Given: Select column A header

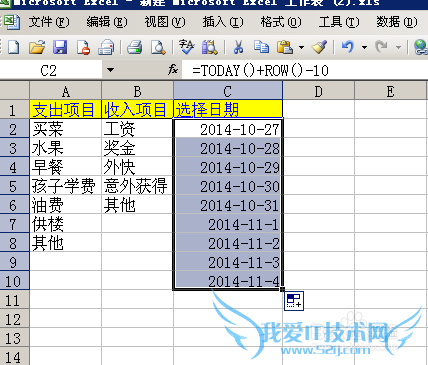Looking at the screenshot, I should (x=66, y=91).
